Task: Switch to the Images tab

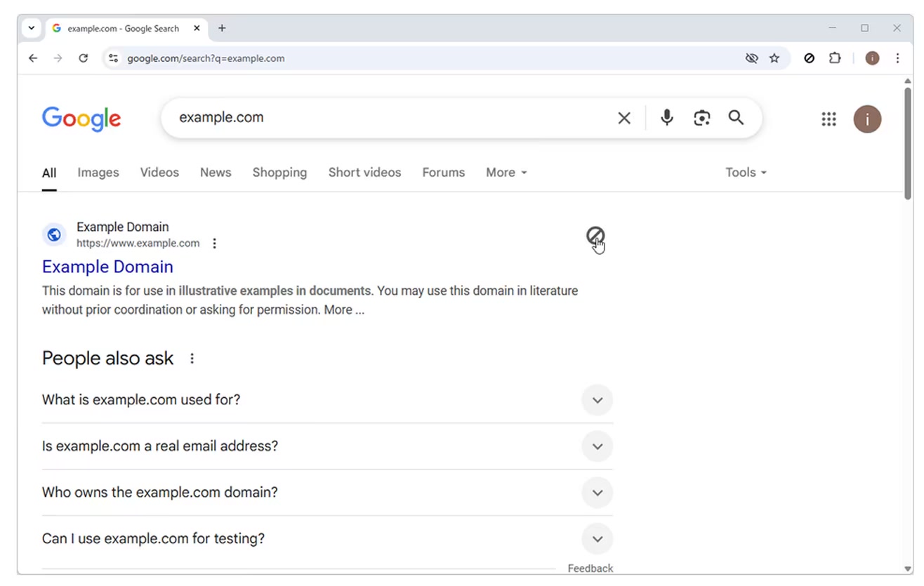Action: tap(98, 173)
